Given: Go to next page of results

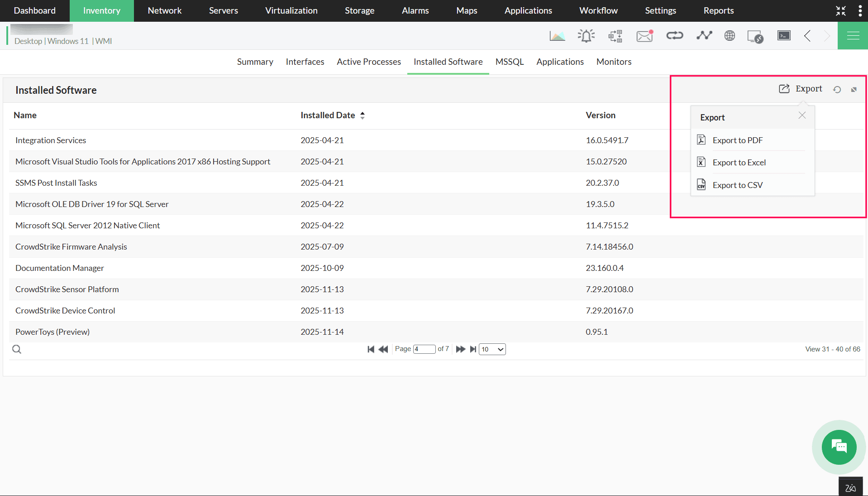Looking at the screenshot, I should tap(461, 349).
